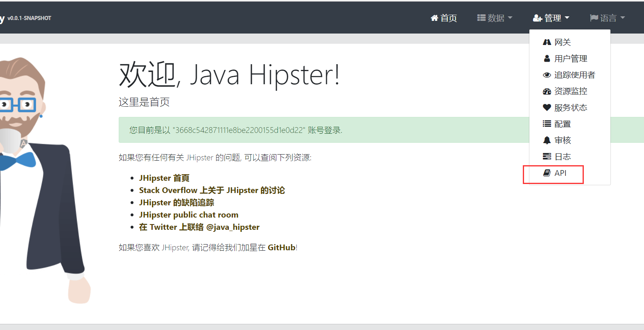Click the home icon in navbar
The height and width of the screenshot is (330, 644).
tap(434, 18)
